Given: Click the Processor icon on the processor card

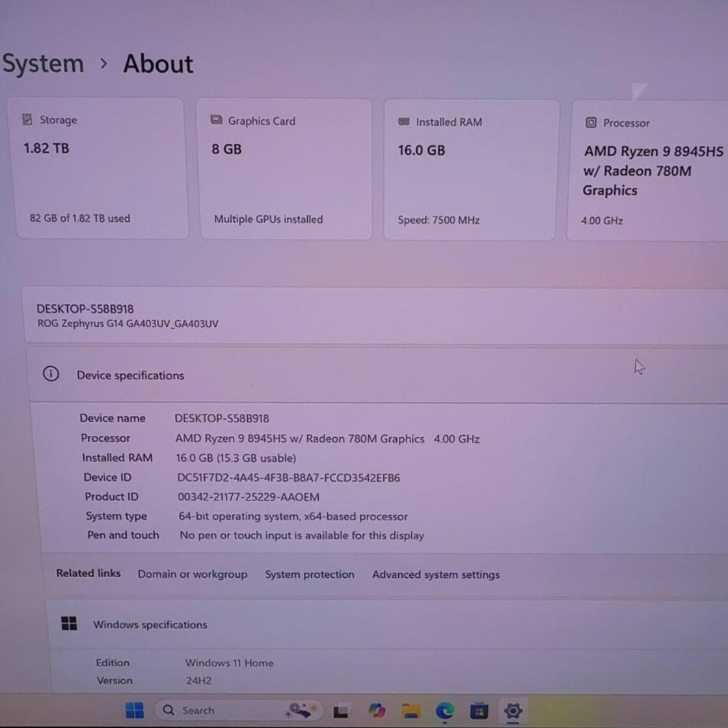Looking at the screenshot, I should [592, 122].
